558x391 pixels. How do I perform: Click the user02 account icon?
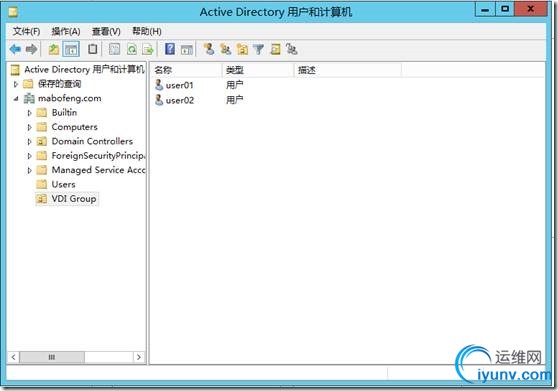[x=159, y=100]
